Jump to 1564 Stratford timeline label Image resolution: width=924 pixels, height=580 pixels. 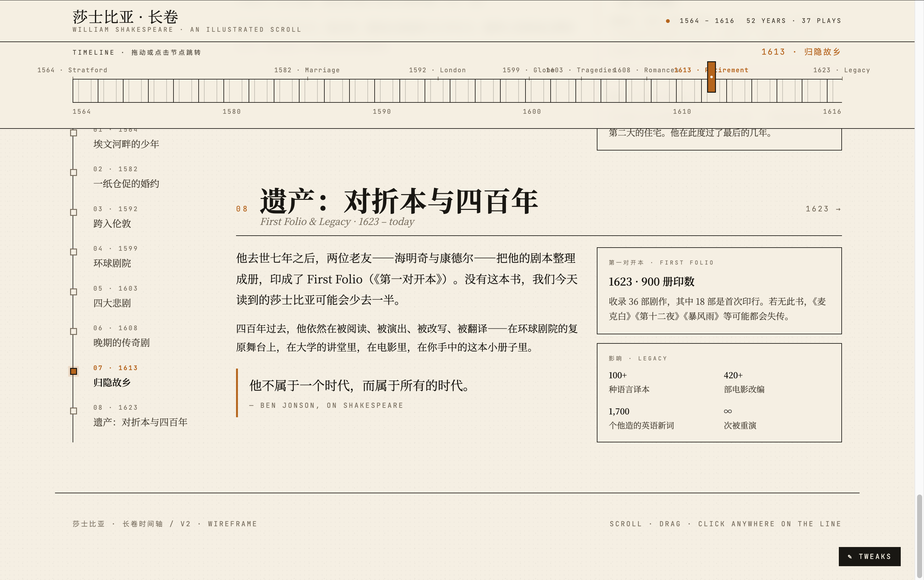click(72, 70)
